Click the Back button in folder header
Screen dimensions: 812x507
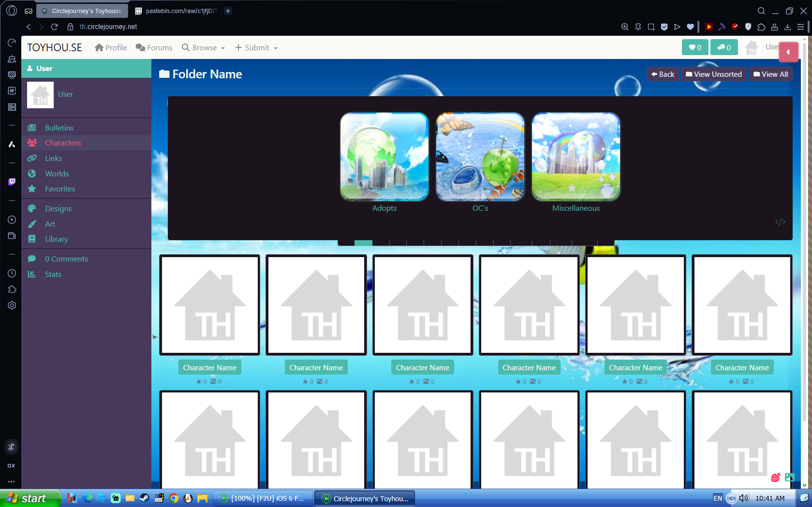coord(663,74)
